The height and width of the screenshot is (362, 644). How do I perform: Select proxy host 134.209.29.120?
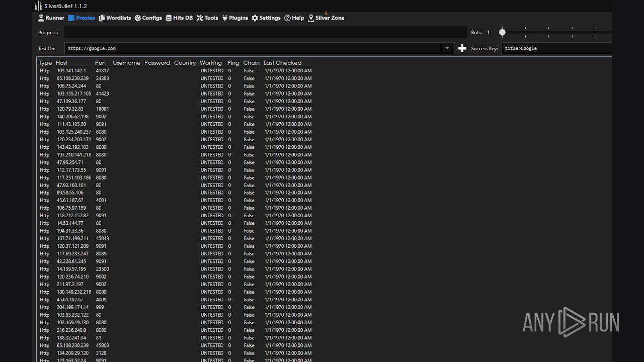coord(72,353)
